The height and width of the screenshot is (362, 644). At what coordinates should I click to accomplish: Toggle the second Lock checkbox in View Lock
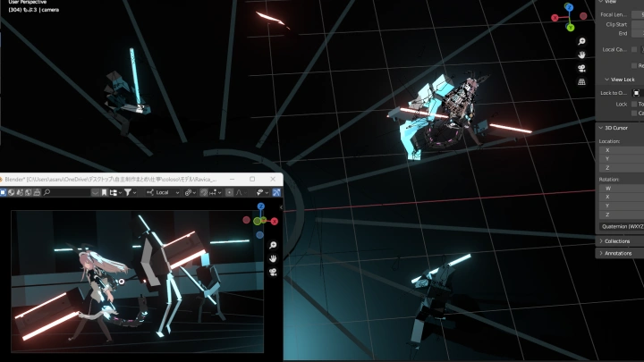(634, 113)
